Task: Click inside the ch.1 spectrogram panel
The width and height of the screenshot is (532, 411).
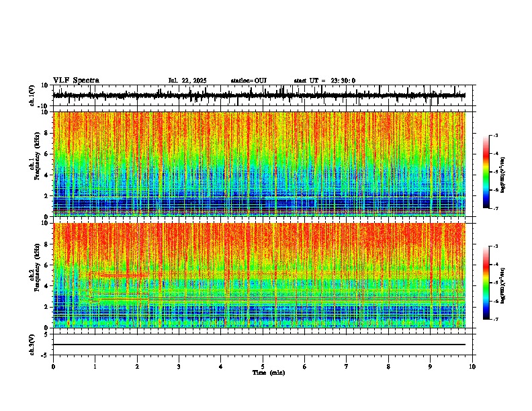Action: coord(259,164)
